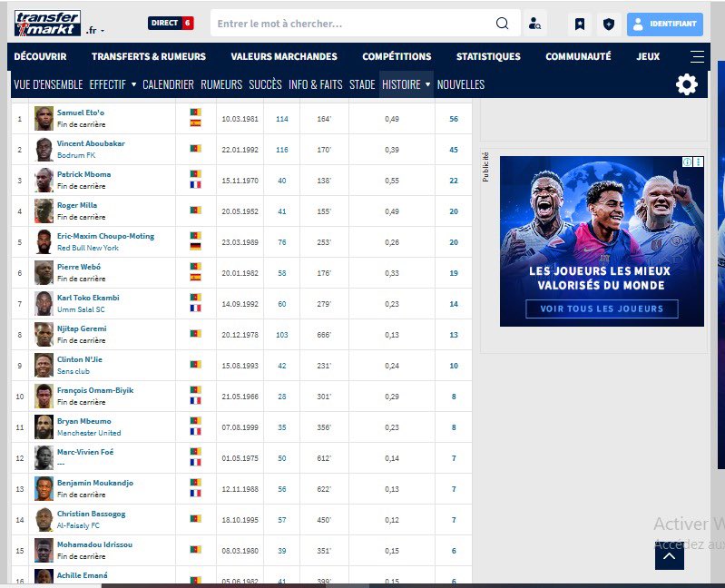Go to VUE D'ENSEMBLE tab
This screenshot has height=588, width=725.
[48, 84]
